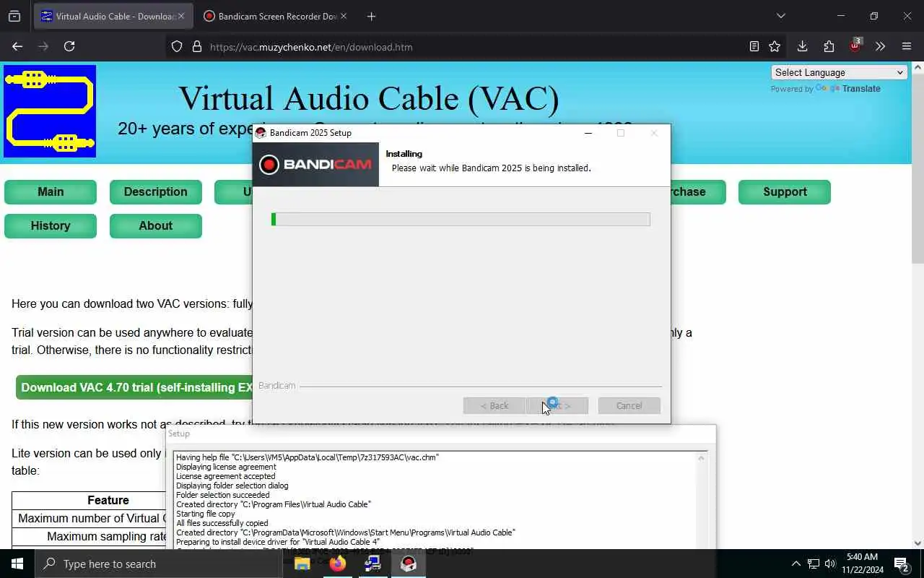
Task: Open volume control tray icon
Action: click(x=830, y=564)
